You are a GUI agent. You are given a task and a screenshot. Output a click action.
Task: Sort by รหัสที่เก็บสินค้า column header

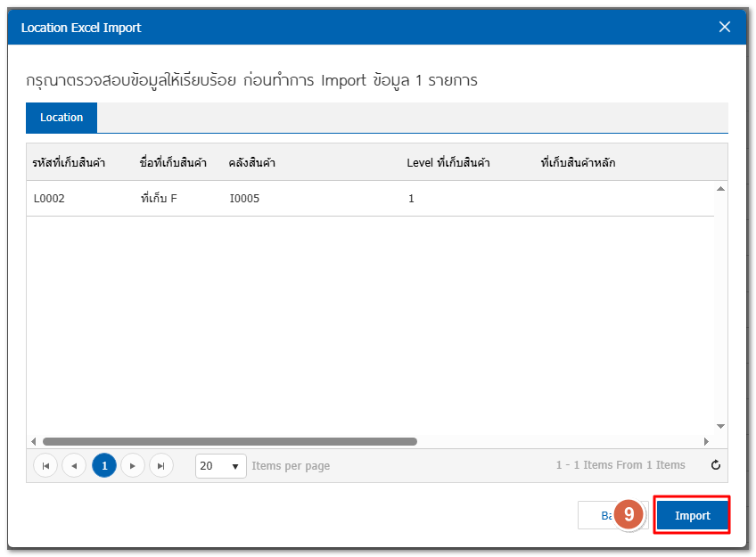click(69, 163)
